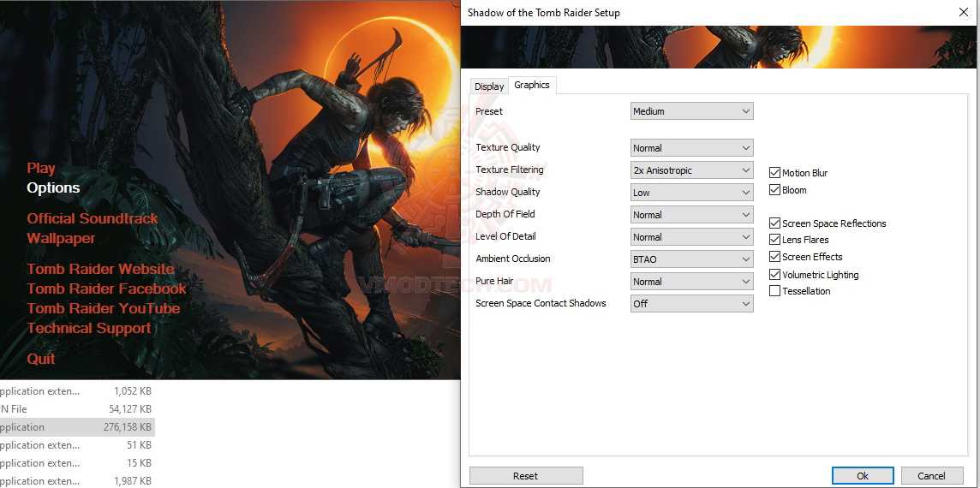Open the Depth Of Field dropdown
The width and height of the screenshot is (980, 488).
(x=692, y=215)
